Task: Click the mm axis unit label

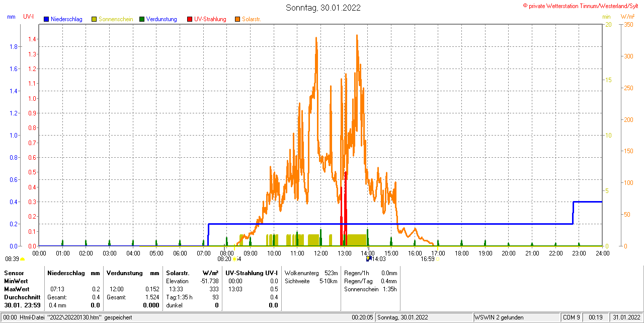Action: pos(11,17)
